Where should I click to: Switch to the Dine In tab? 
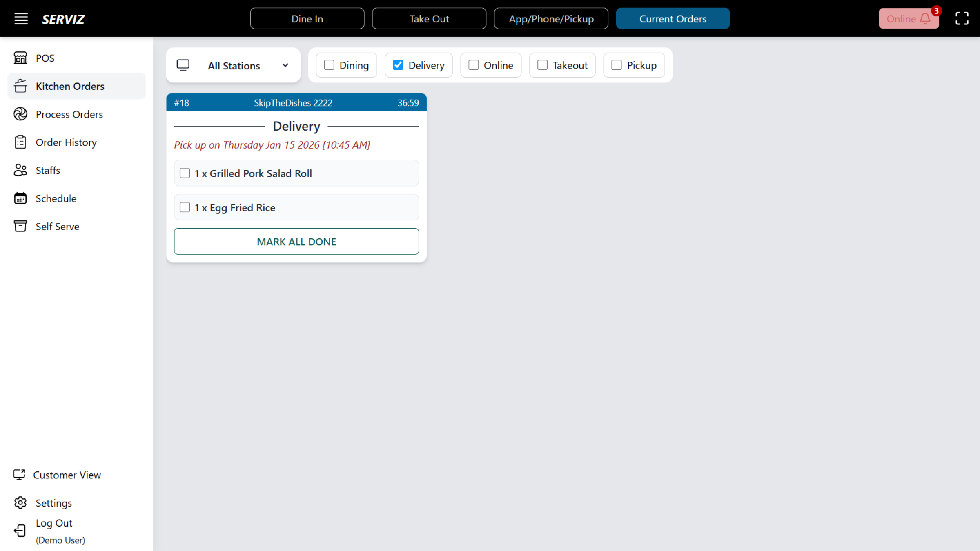pyautogui.click(x=307, y=19)
